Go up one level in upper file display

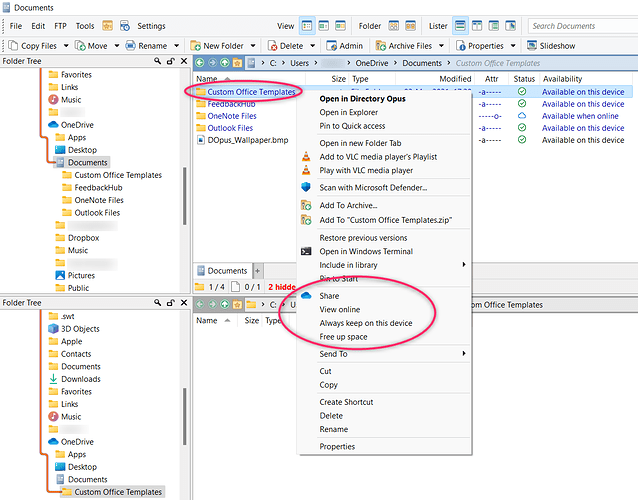225,63
